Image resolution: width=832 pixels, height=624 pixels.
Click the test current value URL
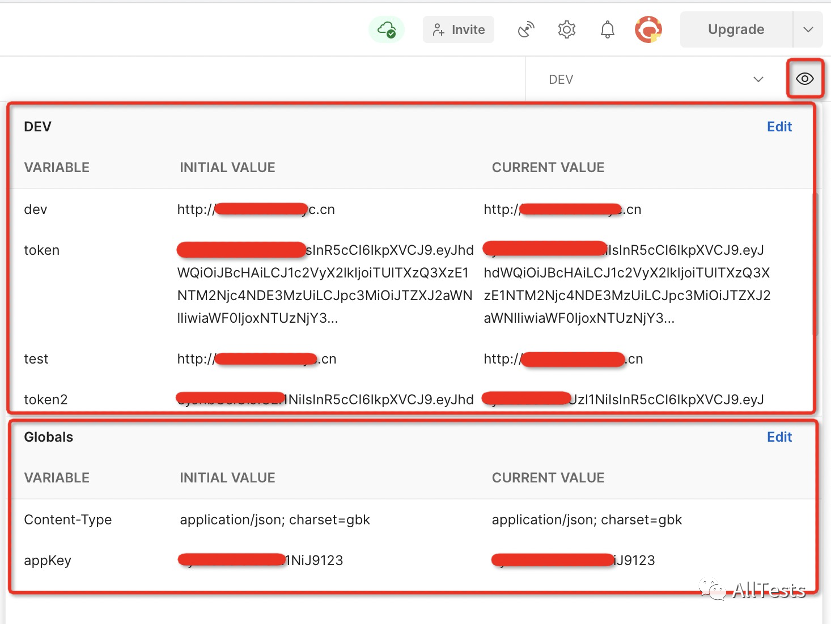pos(563,359)
